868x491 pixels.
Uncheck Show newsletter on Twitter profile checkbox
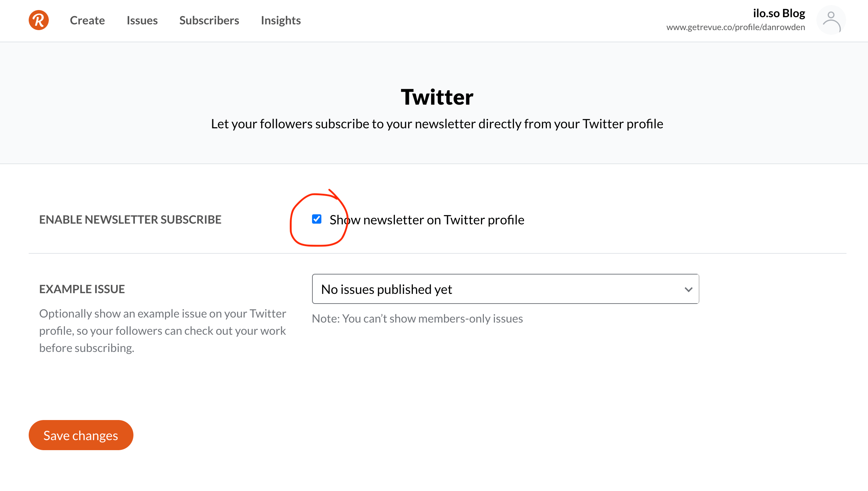point(317,219)
